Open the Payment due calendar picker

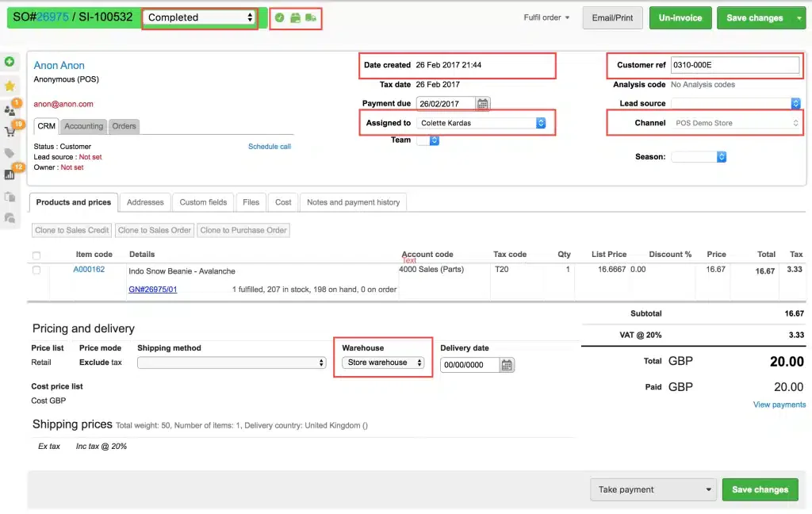point(483,104)
